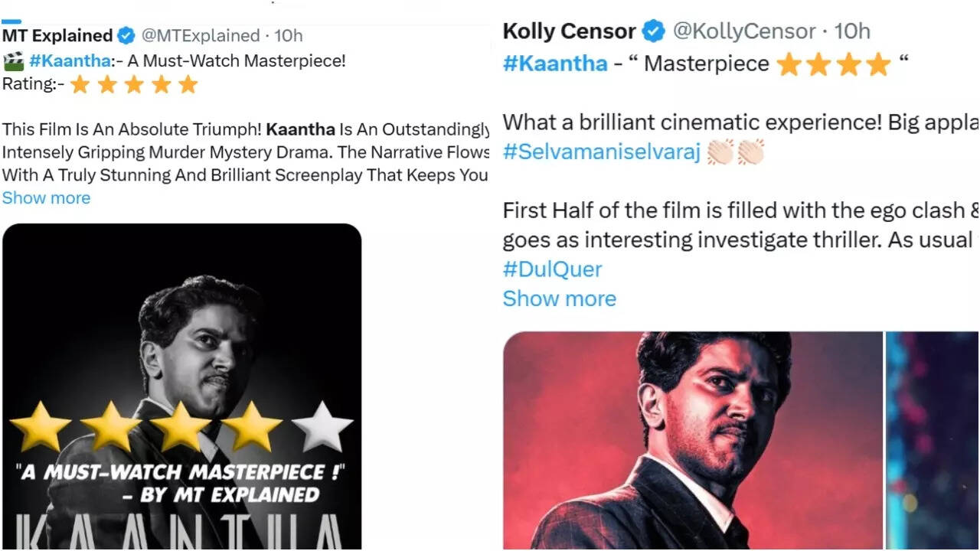This screenshot has height=551, width=980.
Task: Click MT Explained's blue verified badge
Action: (x=126, y=36)
